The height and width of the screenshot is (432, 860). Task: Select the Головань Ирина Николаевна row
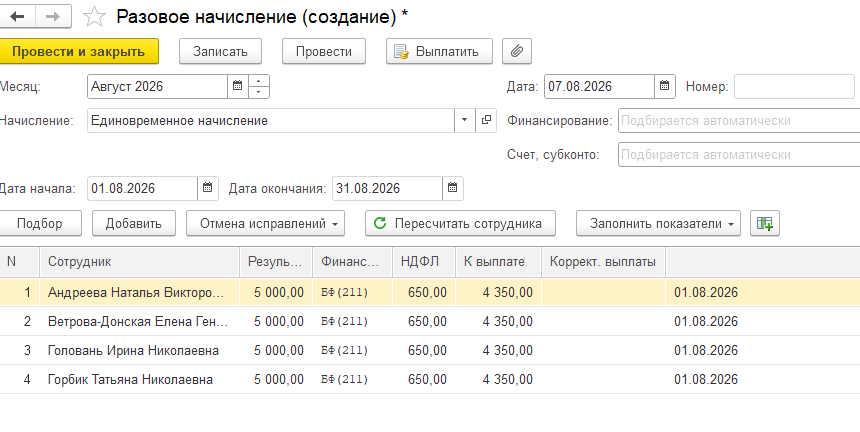(430, 350)
